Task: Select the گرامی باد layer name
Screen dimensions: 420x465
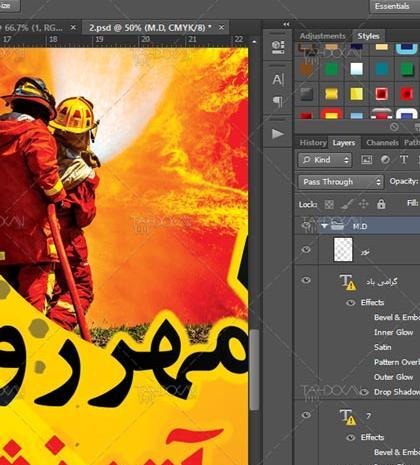Action: (382, 282)
